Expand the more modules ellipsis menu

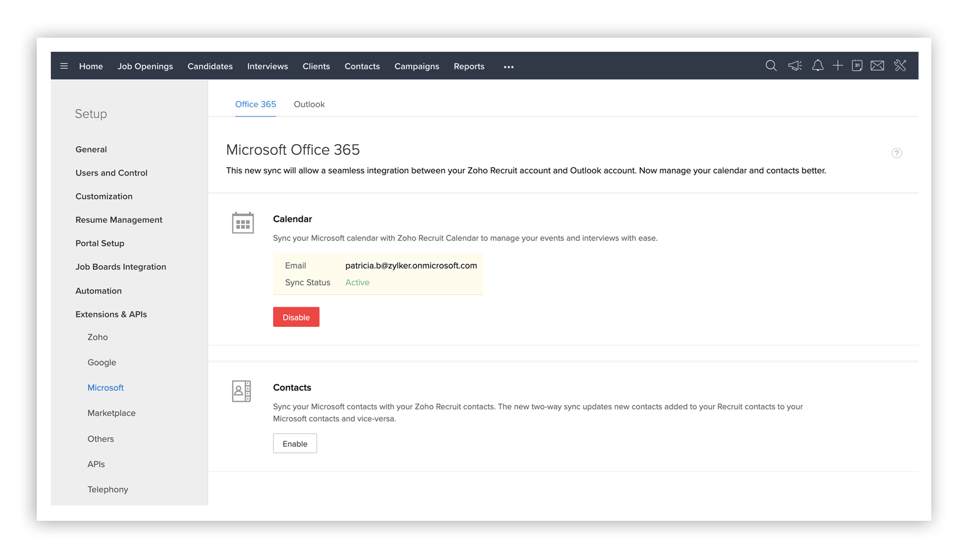click(508, 67)
